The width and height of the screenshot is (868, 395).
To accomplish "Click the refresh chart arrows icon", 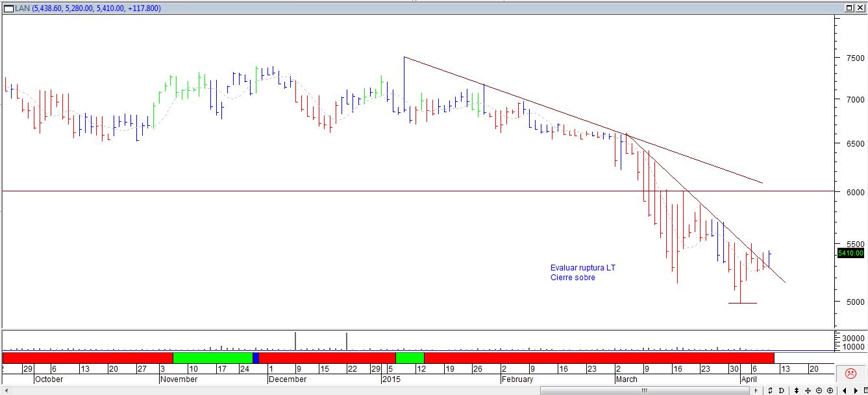I will coord(770,390).
